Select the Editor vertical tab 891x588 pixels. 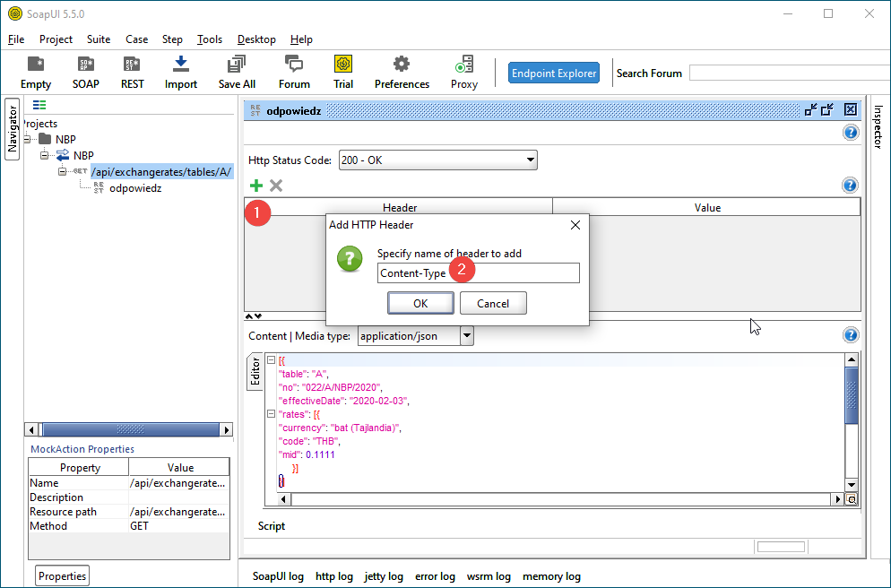click(255, 372)
